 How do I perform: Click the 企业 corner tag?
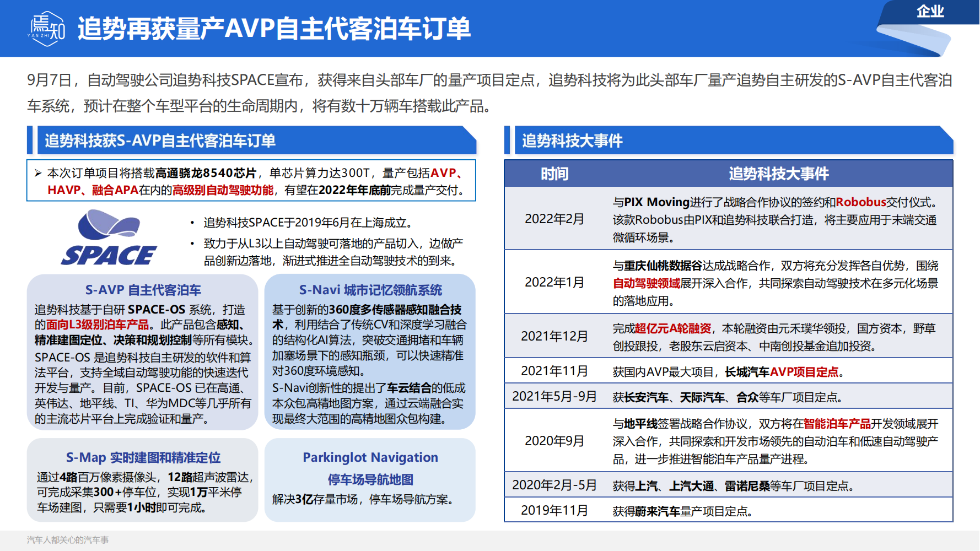point(930,11)
